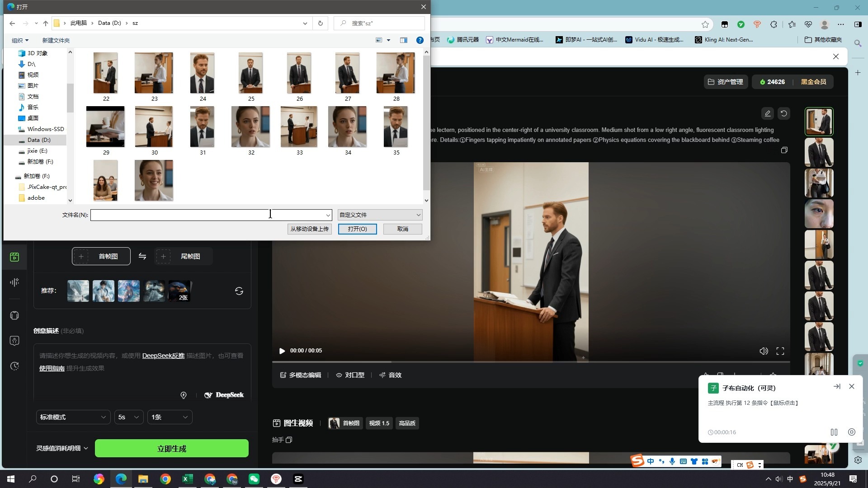This screenshot has width=868, height=488.
Task: Open File Explorer from the taskbar
Action: point(143,479)
